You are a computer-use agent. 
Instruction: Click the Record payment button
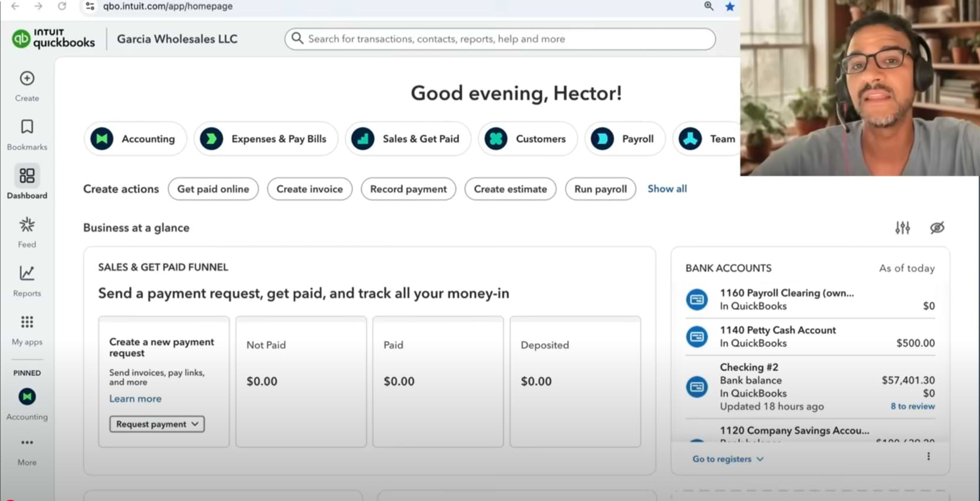pyautogui.click(x=409, y=189)
